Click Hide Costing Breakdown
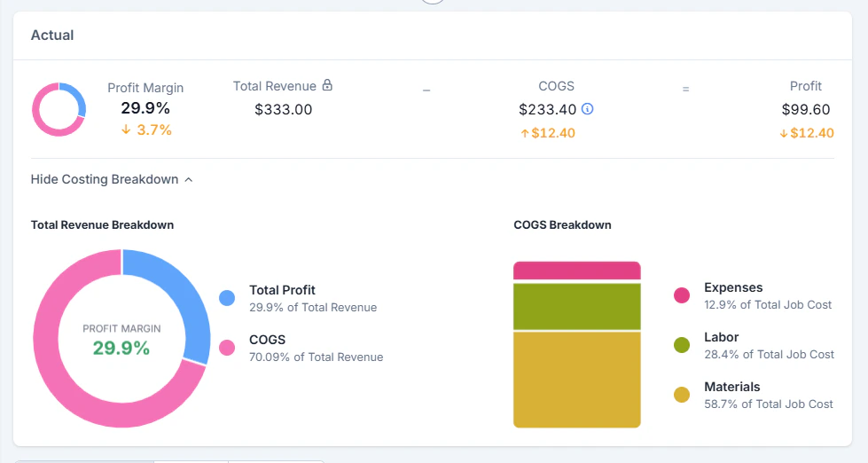The image size is (868, 463). [x=105, y=179]
